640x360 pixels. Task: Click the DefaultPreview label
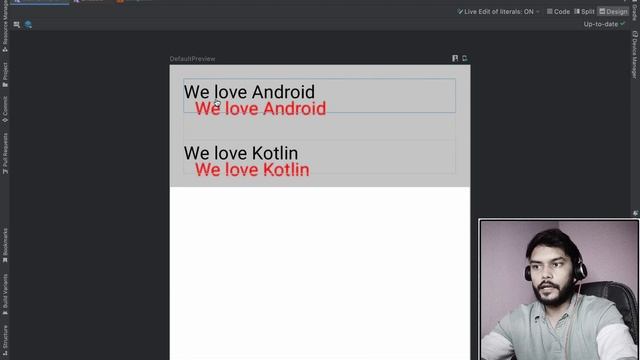pos(193,59)
